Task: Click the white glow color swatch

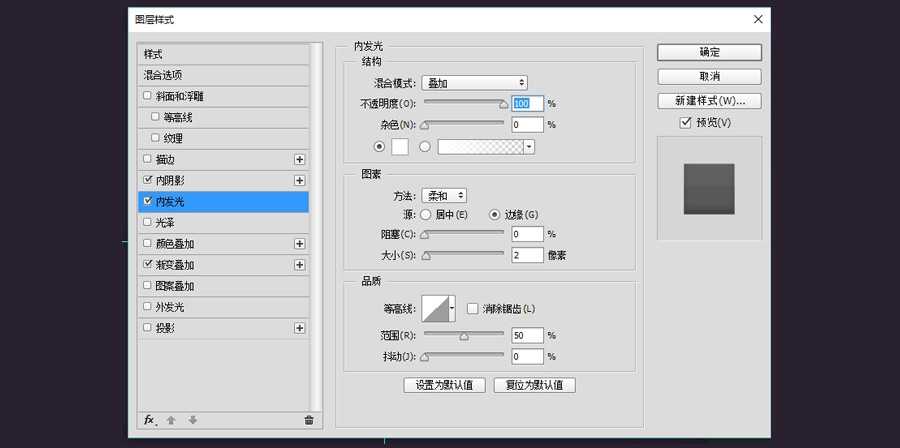Action: [400, 146]
